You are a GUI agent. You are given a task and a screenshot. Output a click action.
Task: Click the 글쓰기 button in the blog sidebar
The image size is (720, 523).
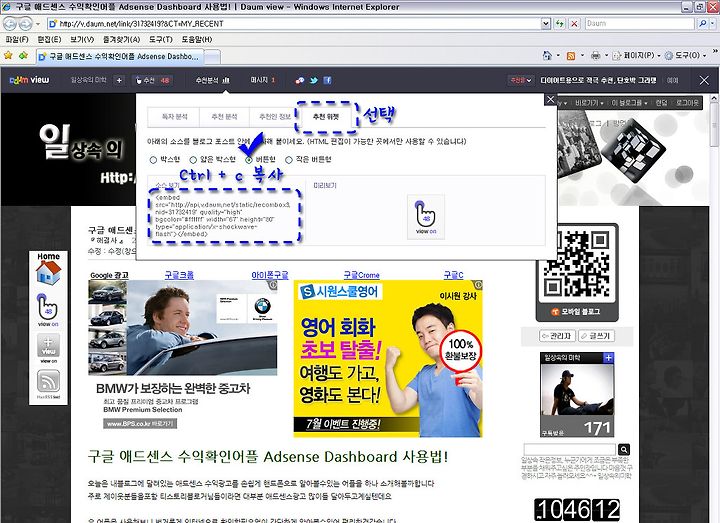[x=596, y=336]
